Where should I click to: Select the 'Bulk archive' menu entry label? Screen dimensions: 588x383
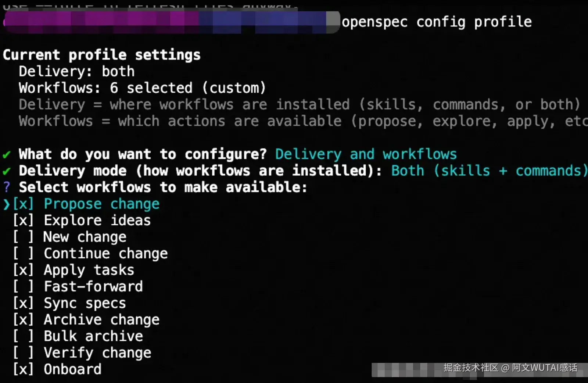click(93, 336)
